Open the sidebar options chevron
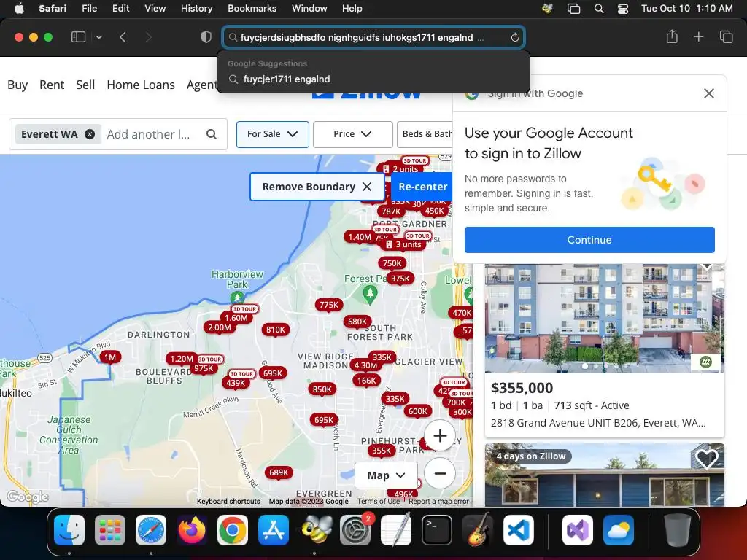The height and width of the screenshot is (560, 747). tap(98, 37)
